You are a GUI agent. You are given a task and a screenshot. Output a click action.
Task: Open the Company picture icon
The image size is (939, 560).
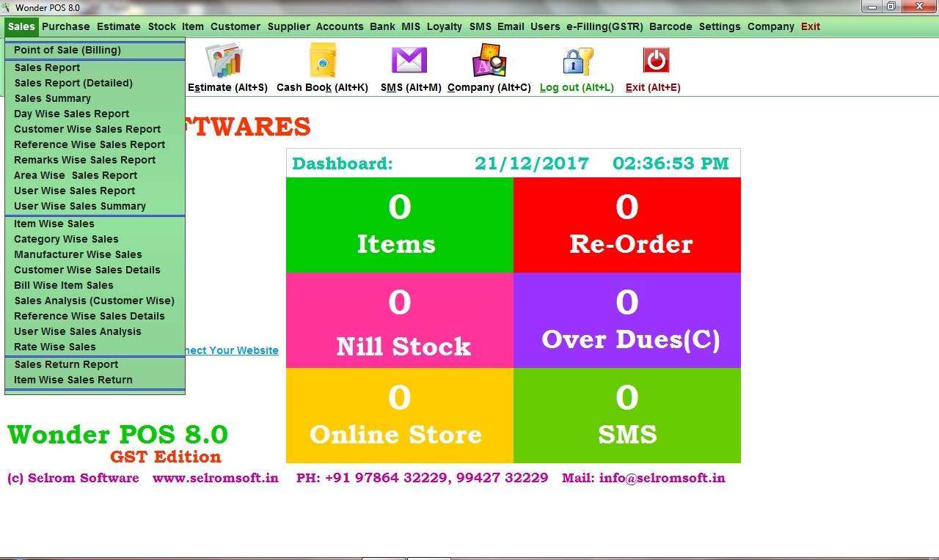(489, 60)
